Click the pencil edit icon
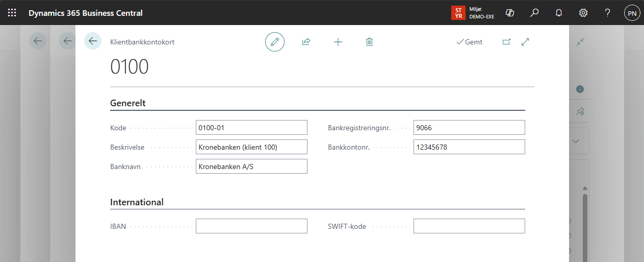 tap(275, 42)
